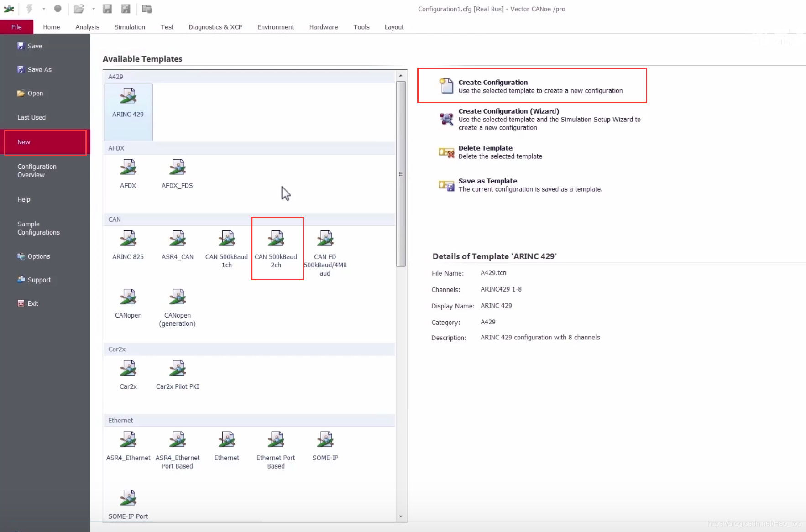Viewport: 806px width, 532px height.
Task: Switch to the Analysis tab
Action: click(x=87, y=27)
